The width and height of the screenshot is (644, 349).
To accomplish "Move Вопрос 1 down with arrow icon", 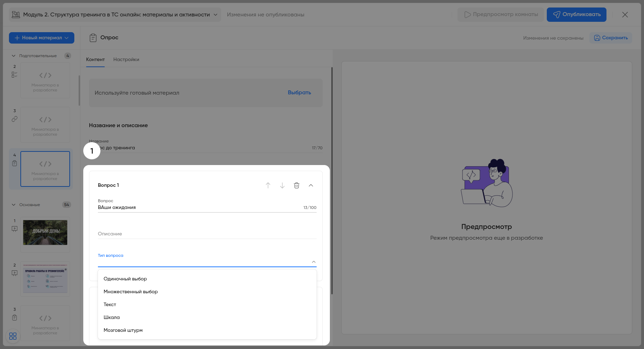I will coord(282,185).
